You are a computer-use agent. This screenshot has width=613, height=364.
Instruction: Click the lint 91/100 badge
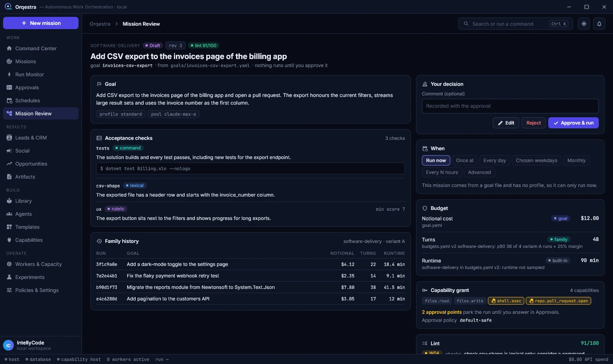[x=203, y=46]
